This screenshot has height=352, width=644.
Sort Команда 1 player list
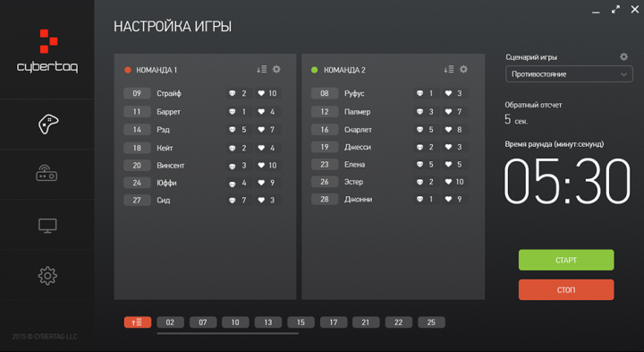pyautogui.click(x=261, y=70)
